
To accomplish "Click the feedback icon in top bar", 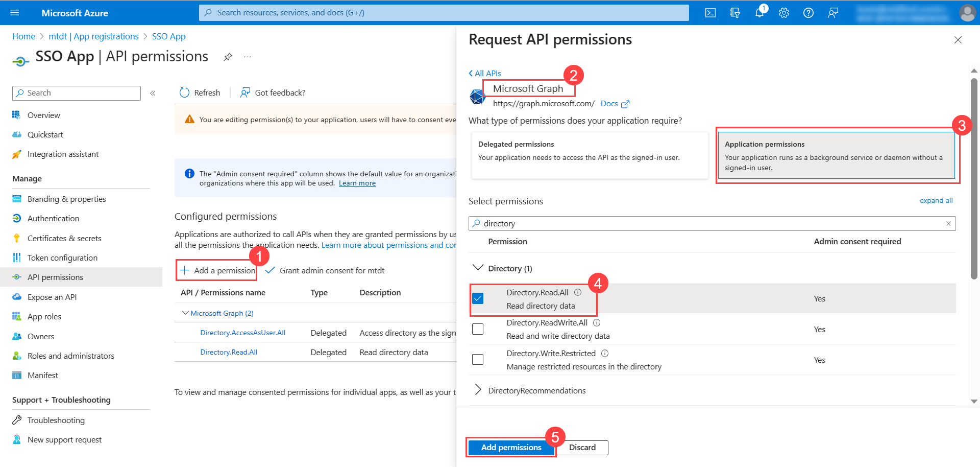I will point(832,13).
